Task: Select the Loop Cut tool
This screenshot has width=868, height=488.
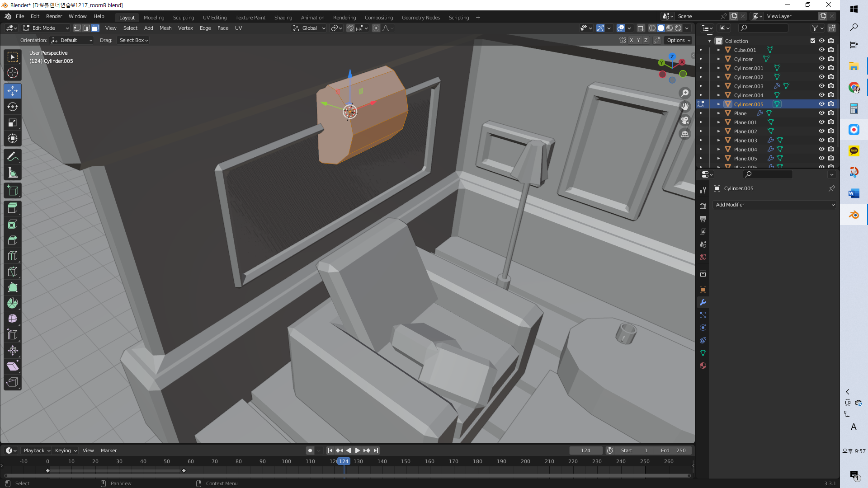Action: click(13, 256)
